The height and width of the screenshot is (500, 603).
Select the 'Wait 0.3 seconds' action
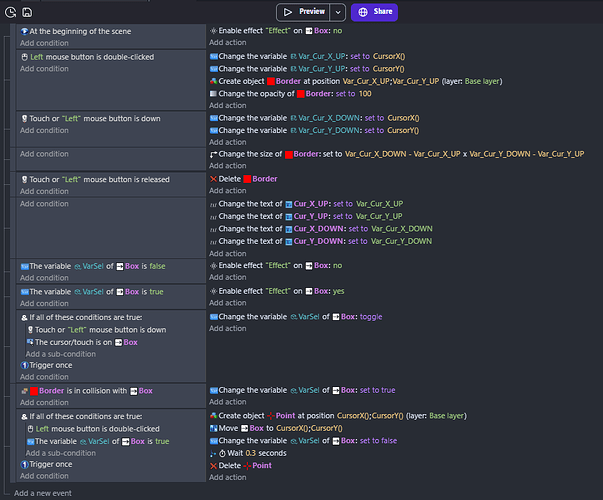coord(248,453)
